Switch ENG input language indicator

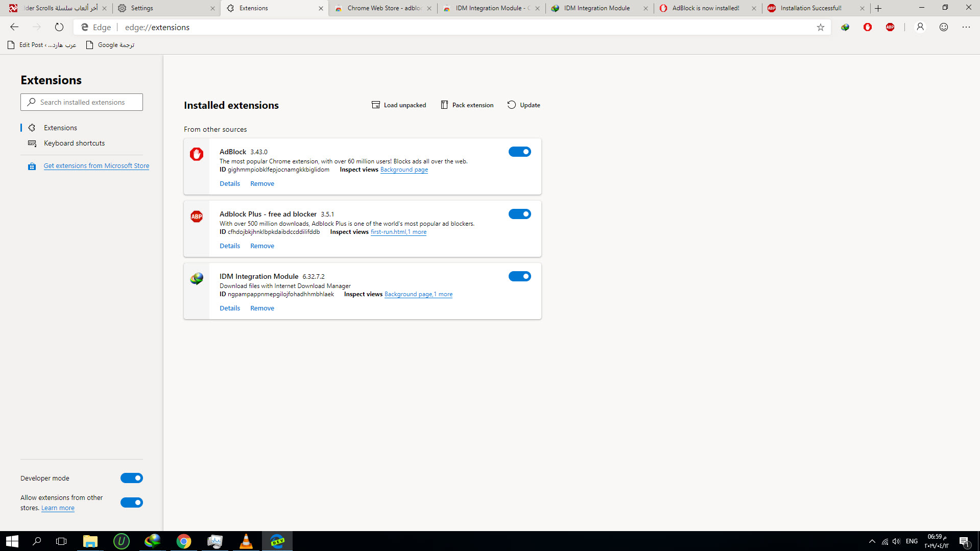pos(912,541)
